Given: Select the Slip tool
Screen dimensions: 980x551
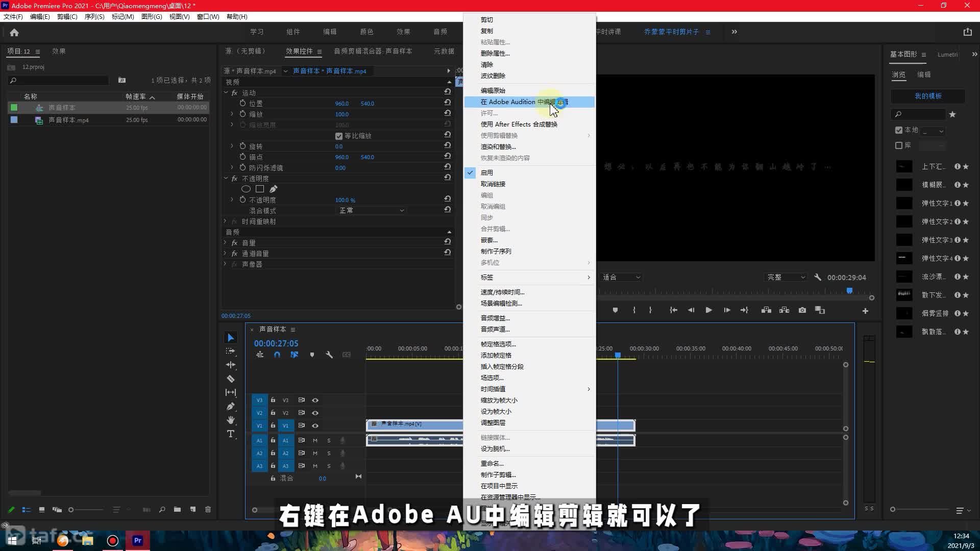Looking at the screenshot, I should (x=231, y=392).
